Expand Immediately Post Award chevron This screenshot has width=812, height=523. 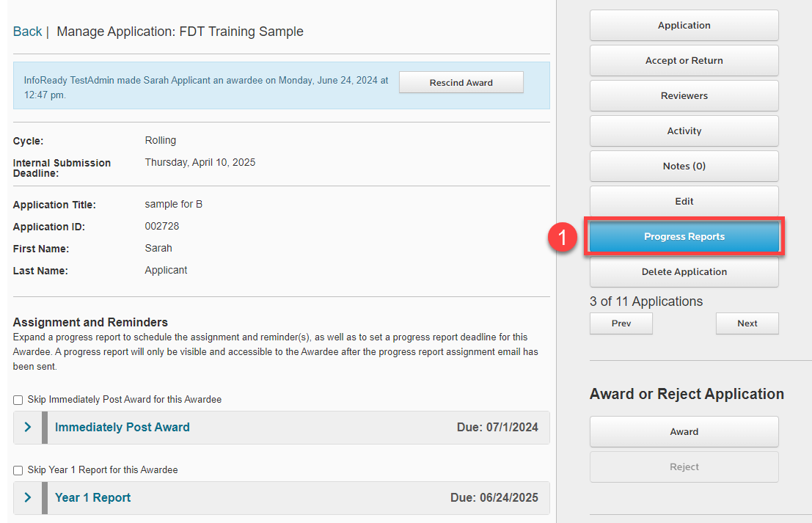(x=28, y=427)
